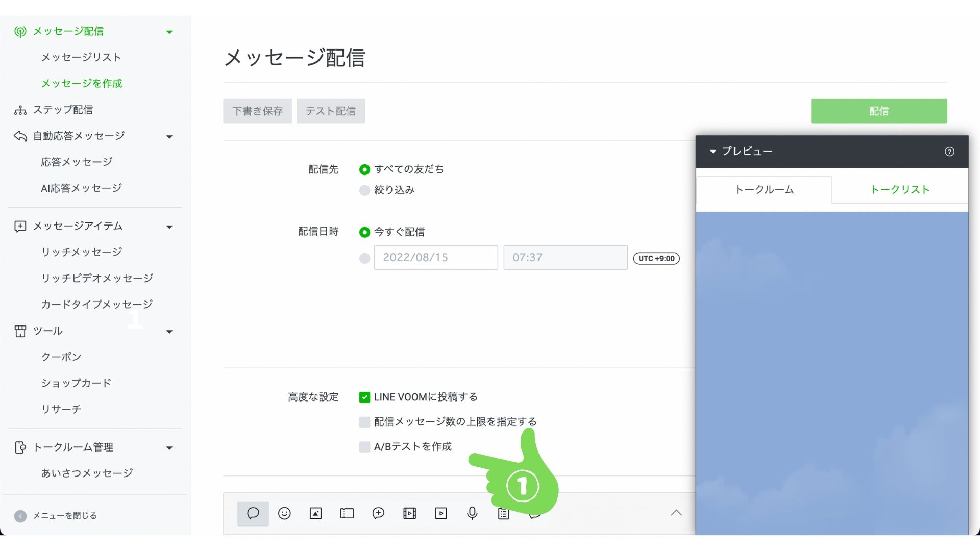Check A/Bテストを作成 checkbox
Viewport: 980px width, 551px height.
pos(364,447)
